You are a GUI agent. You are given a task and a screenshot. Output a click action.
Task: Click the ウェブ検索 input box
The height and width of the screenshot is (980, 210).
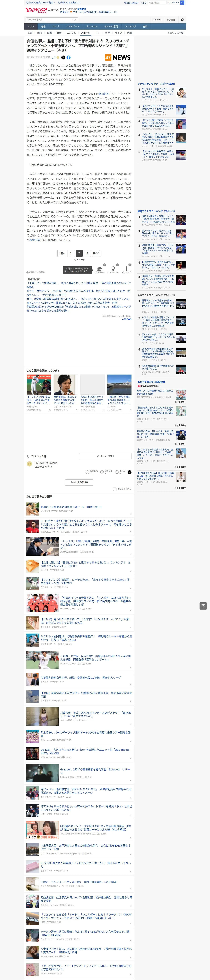point(157,3)
